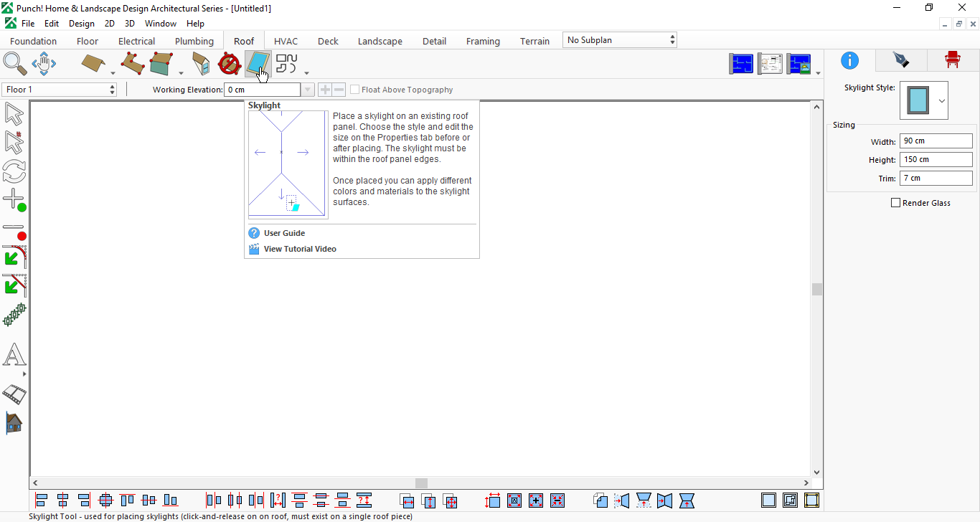The height and width of the screenshot is (522, 980).
Task: Activate the Skylight tool icon
Action: click(257, 64)
